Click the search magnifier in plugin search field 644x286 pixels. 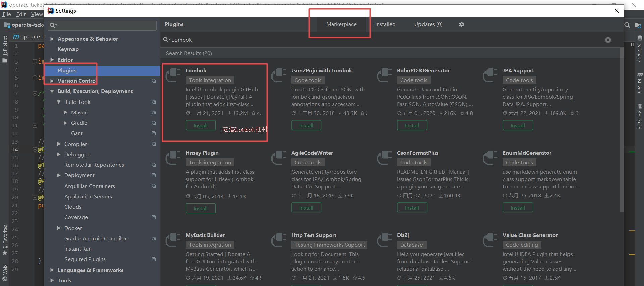(166, 40)
